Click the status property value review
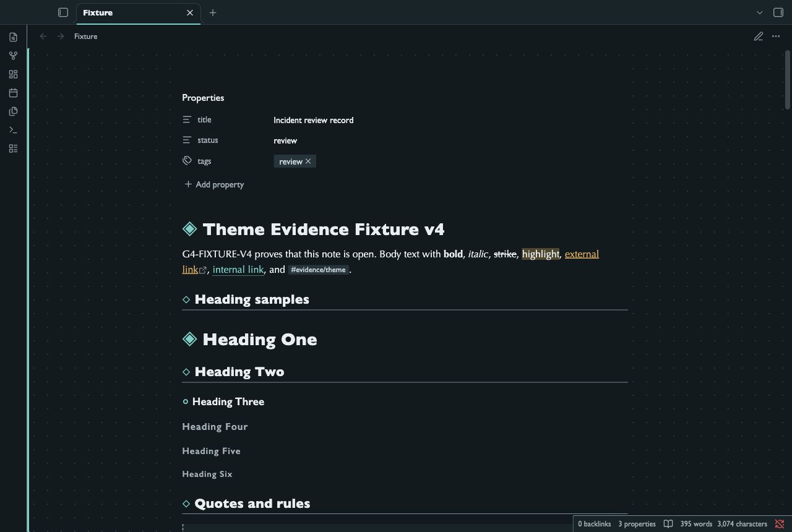 (x=285, y=140)
